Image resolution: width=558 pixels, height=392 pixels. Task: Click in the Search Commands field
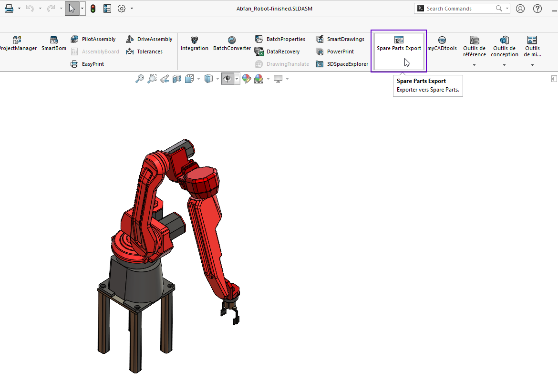[459, 9]
